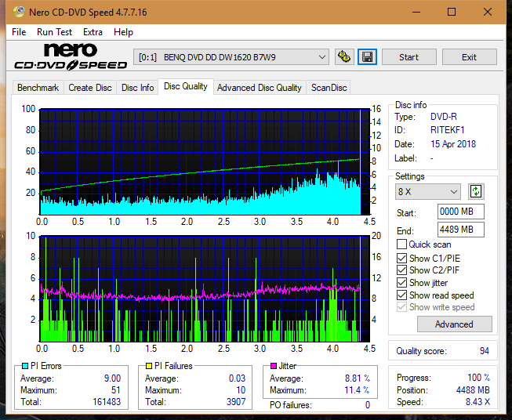512x420 pixels.
Task: Open the BENQ drive selection dropdown
Action: pos(231,57)
